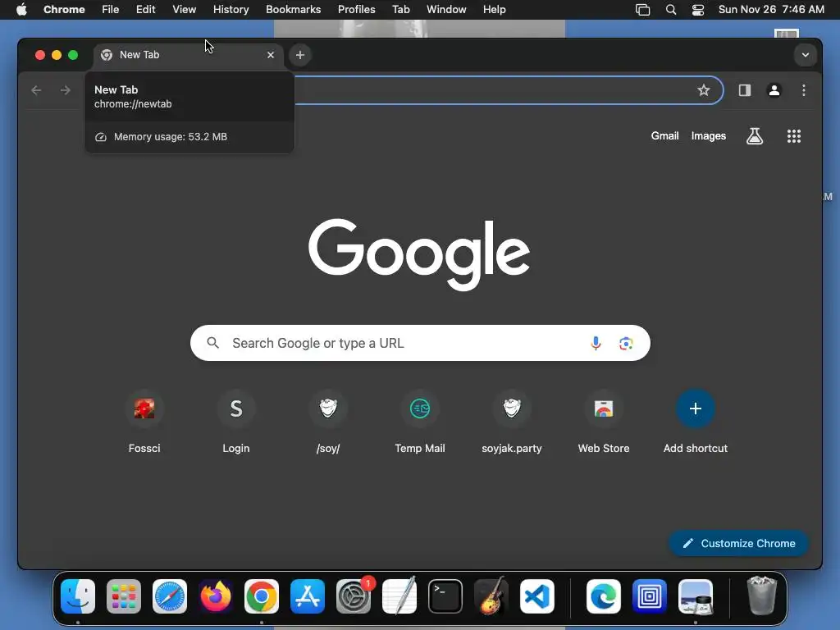Image resolution: width=840 pixels, height=630 pixels.
Task: Open the Help menu
Action: [494, 10]
